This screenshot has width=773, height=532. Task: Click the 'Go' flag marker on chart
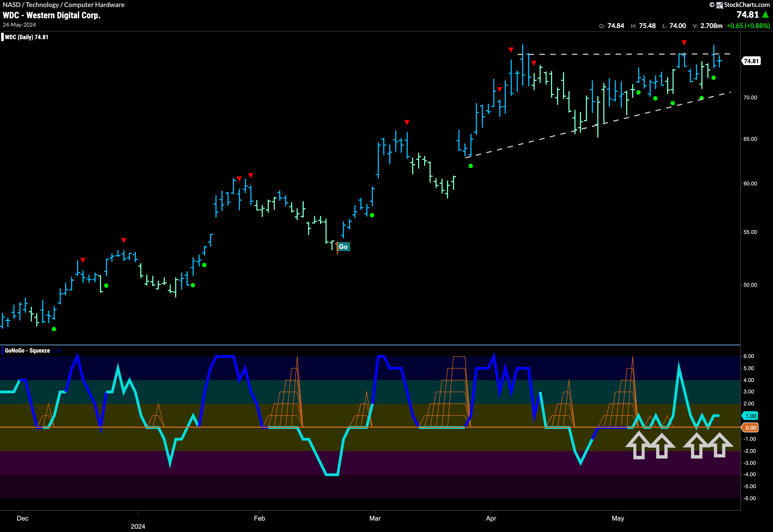[343, 247]
